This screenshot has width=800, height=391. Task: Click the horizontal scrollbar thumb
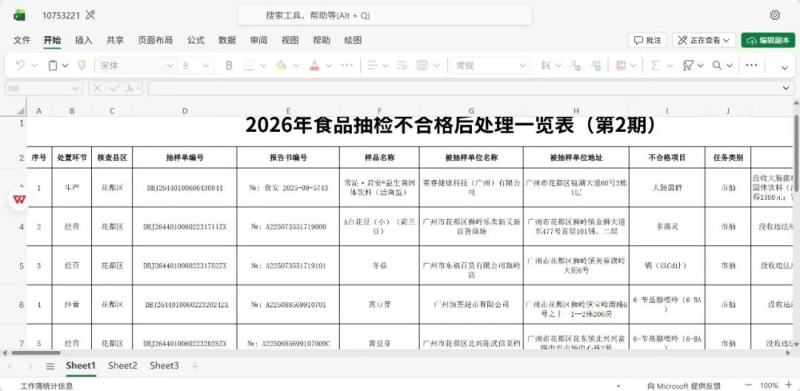coord(36,353)
